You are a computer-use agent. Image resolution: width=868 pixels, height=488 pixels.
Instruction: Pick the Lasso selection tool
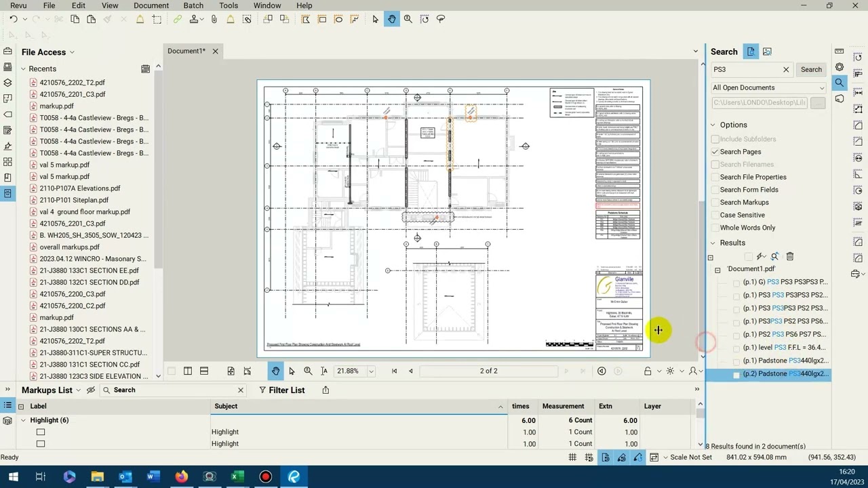click(441, 19)
